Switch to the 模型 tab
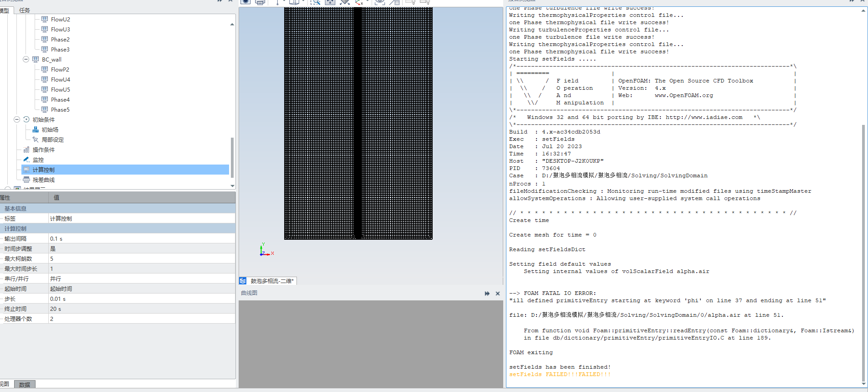 [x=5, y=10]
